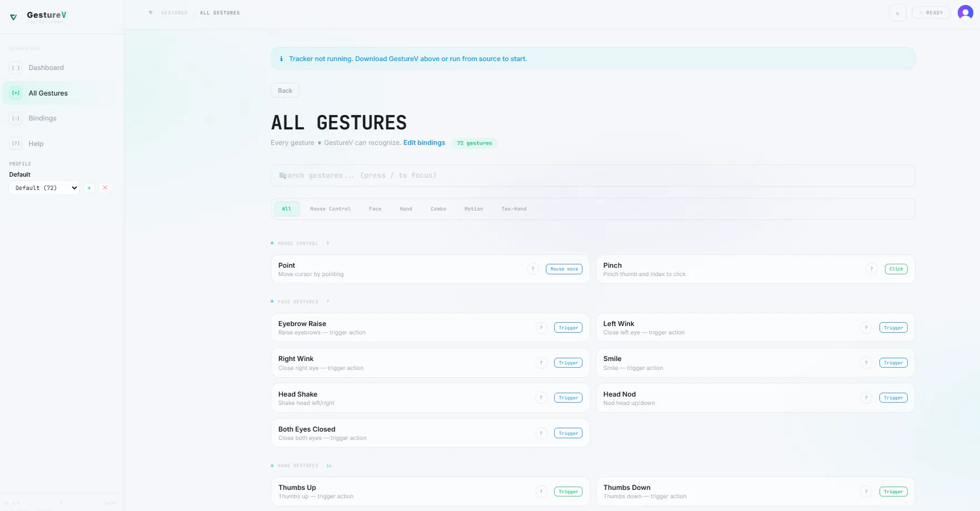Show help for Eyebrow Raise gesture

point(541,328)
